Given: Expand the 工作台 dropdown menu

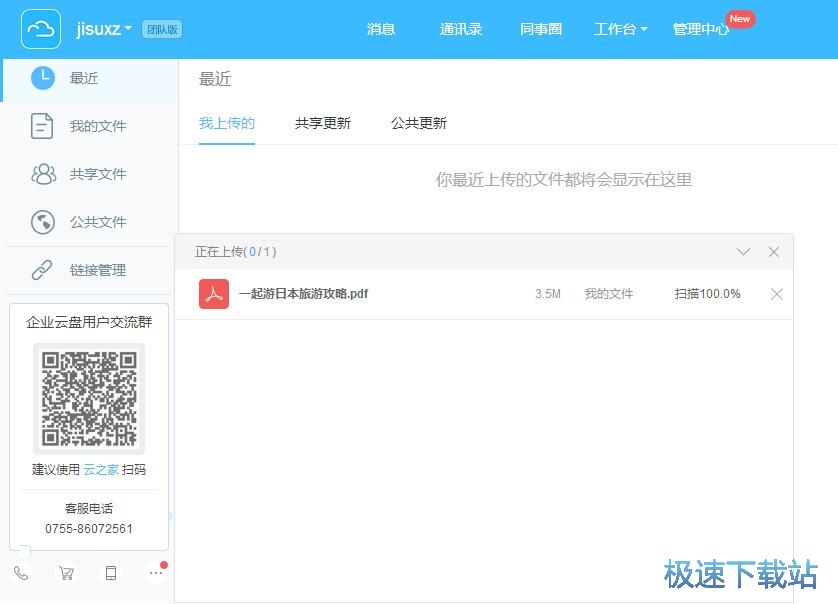Looking at the screenshot, I should [x=620, y=29].
